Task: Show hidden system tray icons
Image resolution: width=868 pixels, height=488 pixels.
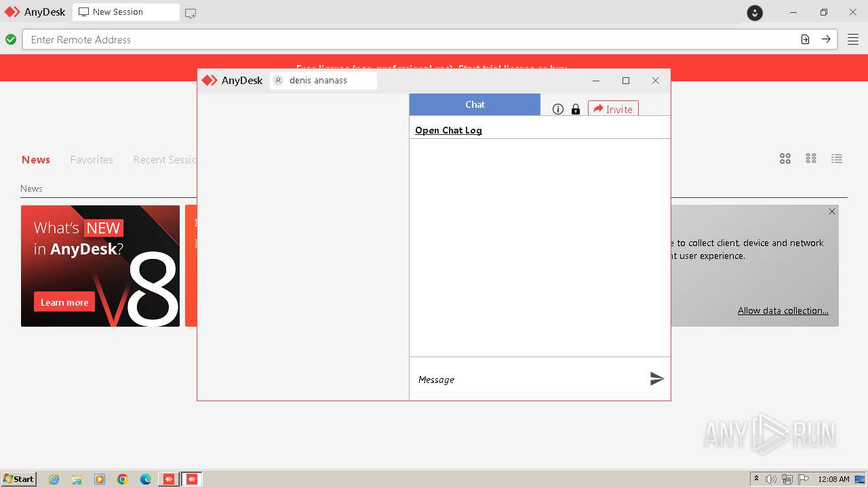Action: click(756, 479)
